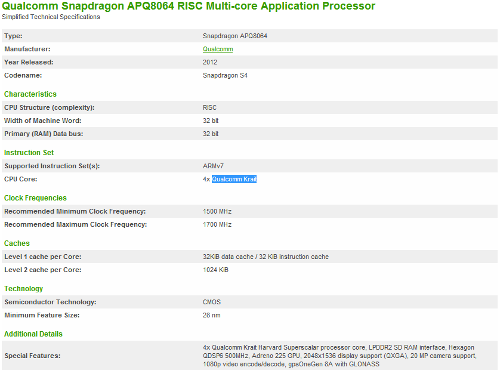
Task: Click the 1024 KB value
Action: coord(215,270)
